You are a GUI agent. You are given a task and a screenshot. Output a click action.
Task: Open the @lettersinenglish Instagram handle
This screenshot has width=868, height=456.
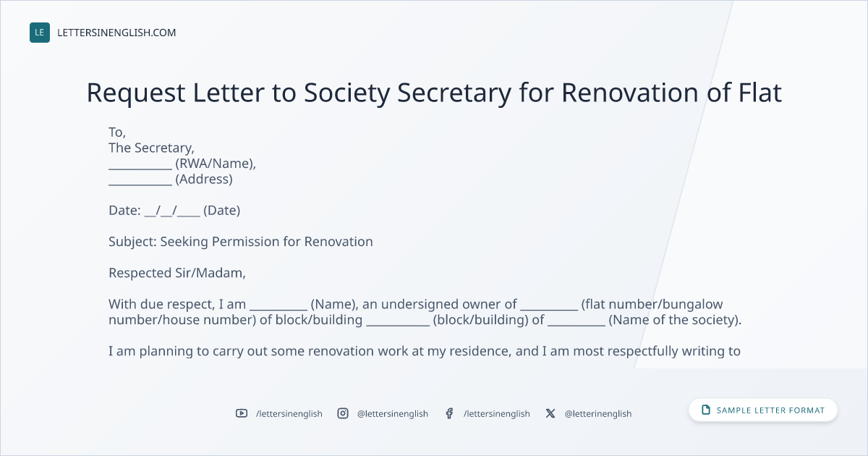coord(393,413)
